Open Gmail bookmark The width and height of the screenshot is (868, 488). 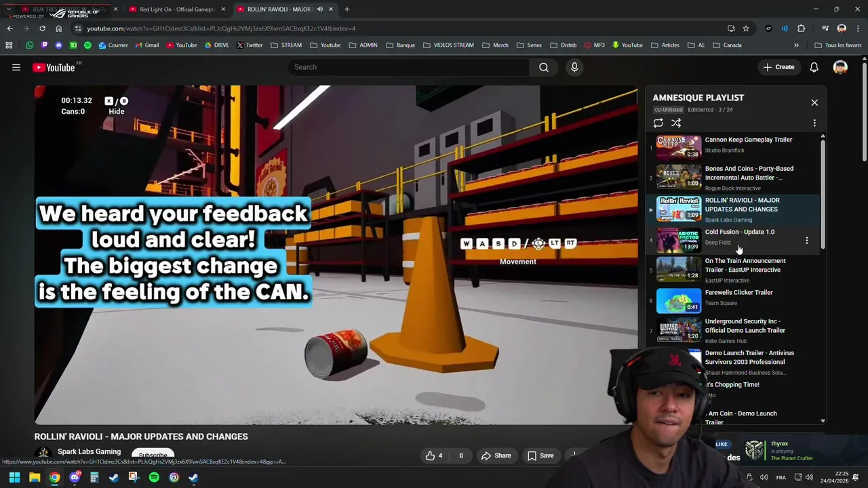[146, 45]
